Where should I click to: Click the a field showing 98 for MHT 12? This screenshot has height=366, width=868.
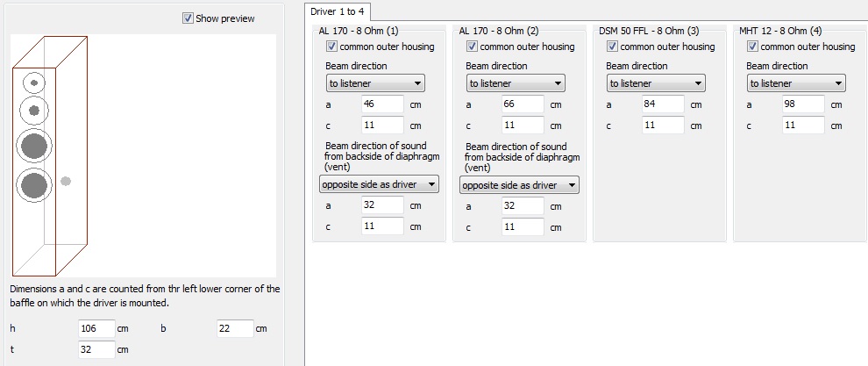coord(803,104)
